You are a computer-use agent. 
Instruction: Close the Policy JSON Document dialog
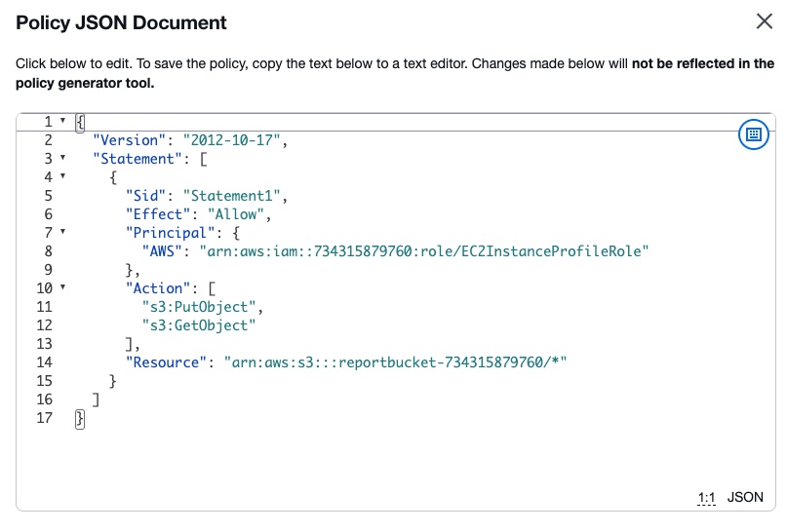coord(764,21)
